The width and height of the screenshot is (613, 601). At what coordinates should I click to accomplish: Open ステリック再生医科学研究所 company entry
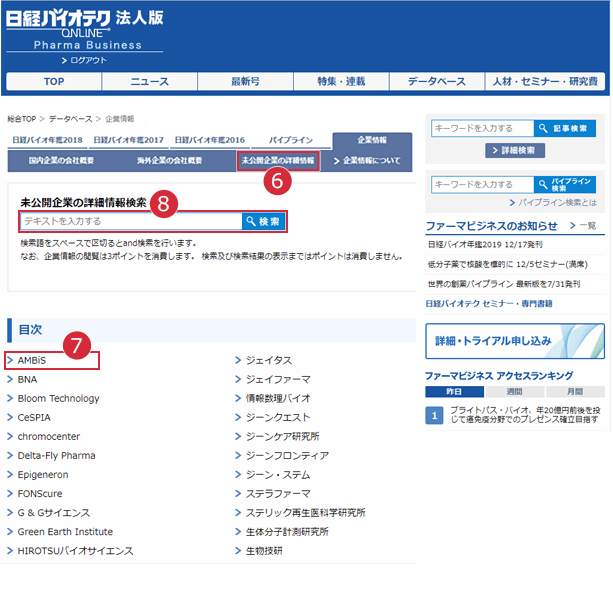click(x=305, y=513)
